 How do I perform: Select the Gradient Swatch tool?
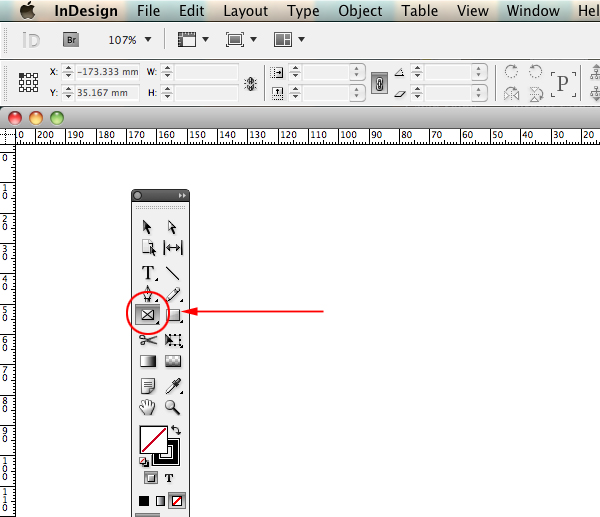pyautogui.click(x=148, y=361)
